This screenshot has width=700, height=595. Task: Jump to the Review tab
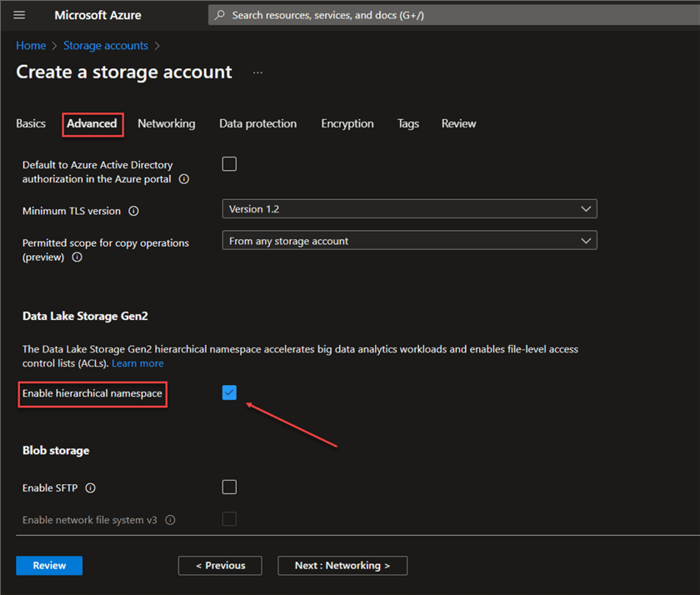click(x=458, y=123)
